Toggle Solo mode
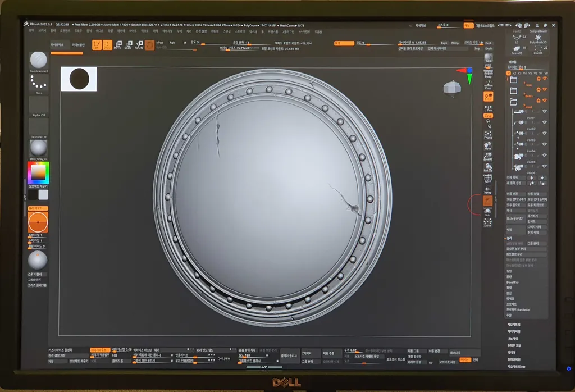 [x=488, y=212]
